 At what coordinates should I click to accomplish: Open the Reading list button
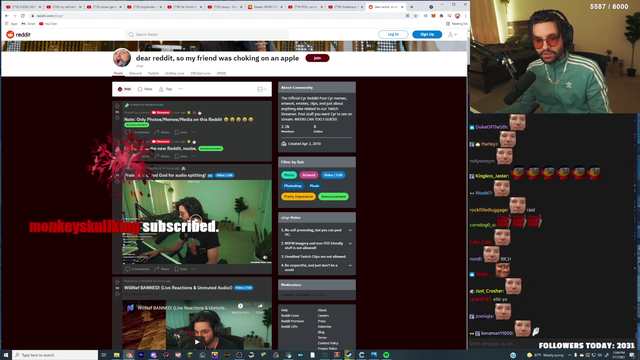pyautogui.click(x=457, y=24)
